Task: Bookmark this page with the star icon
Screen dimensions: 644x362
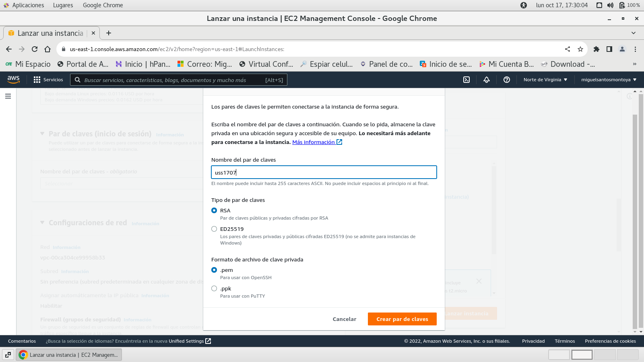Action: (580, 49)
